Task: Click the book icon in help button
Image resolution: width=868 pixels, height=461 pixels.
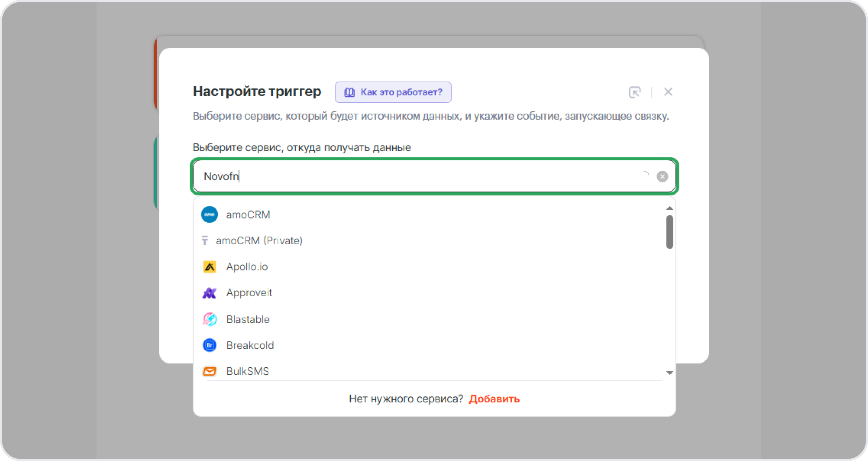Action: (x=349, y=92)
